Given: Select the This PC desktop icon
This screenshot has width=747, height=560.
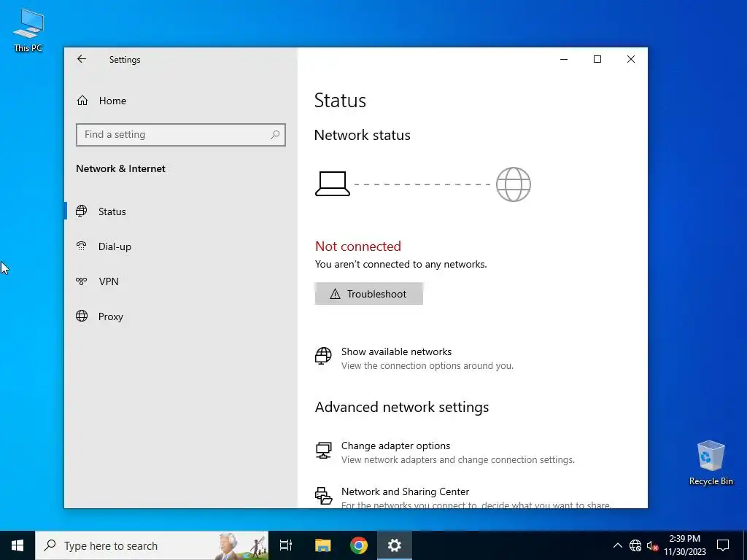Looking at the screenshot, I should point(28,30).
